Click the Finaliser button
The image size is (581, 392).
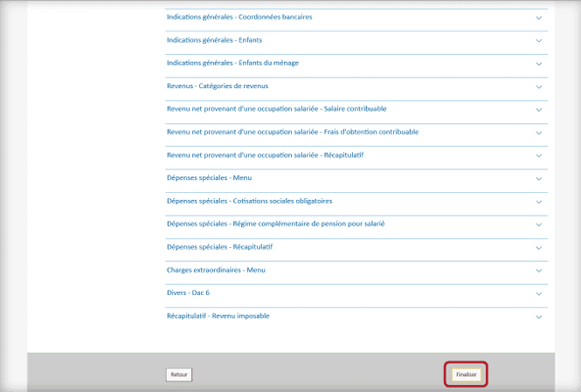point(466,374)
